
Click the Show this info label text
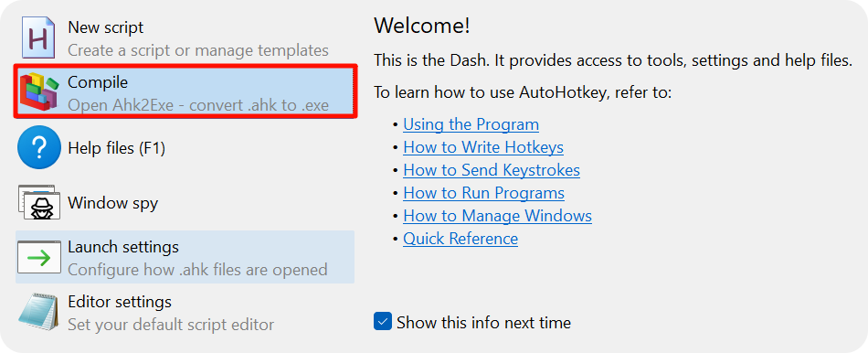point(483,322)
